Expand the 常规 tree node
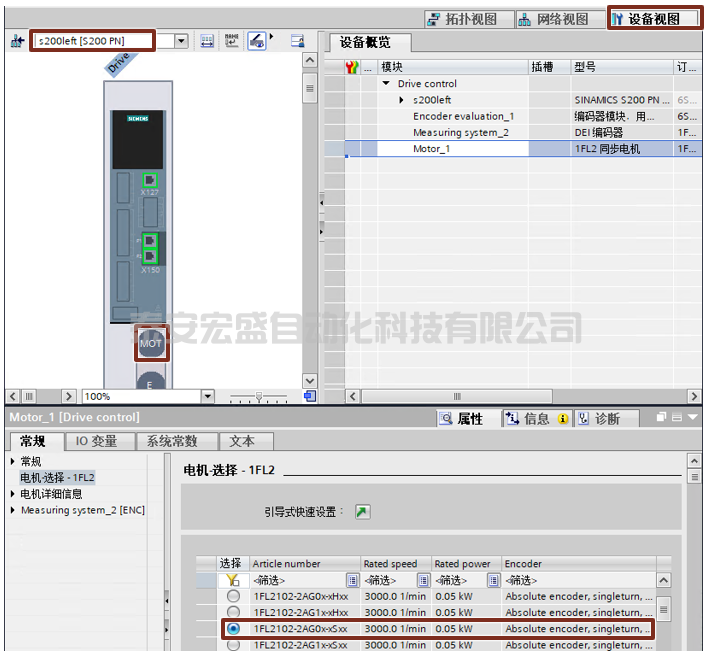The image size is (708, 657). tap(13, 461)
